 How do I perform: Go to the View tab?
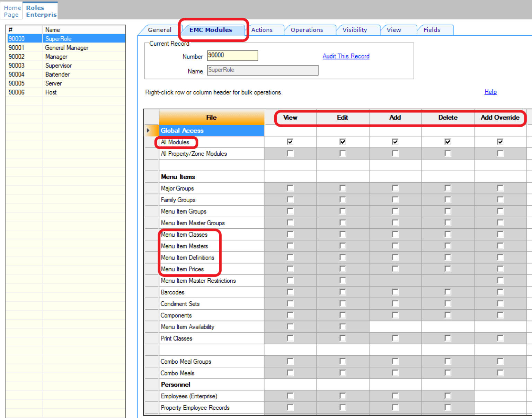[x=394, y=30]
